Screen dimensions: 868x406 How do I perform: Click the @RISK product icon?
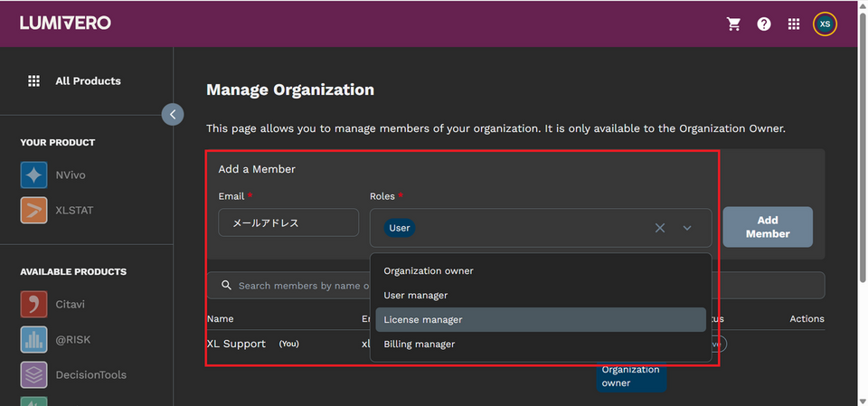click(x=33, y=340)
